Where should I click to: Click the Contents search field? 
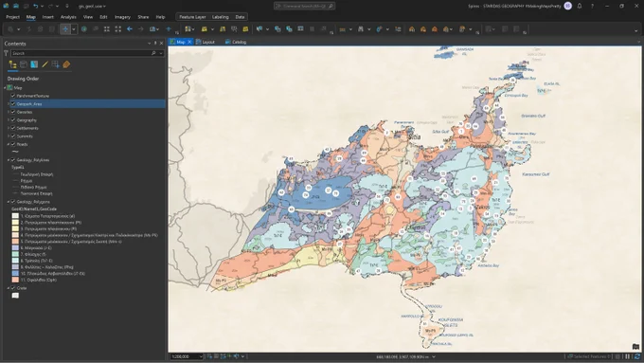click(81, 53)
